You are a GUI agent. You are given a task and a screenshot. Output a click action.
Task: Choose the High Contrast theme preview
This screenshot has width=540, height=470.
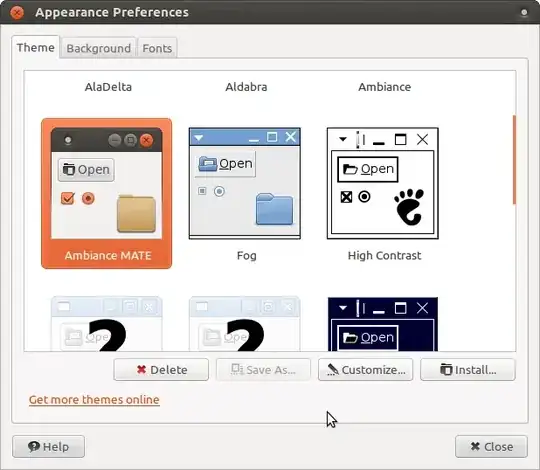[383, 183]
